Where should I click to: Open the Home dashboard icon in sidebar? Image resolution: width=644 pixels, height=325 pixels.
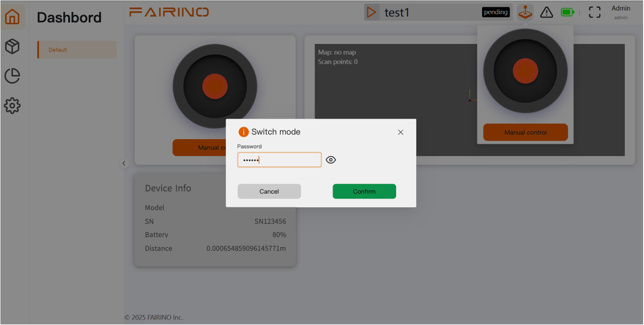[x=12, y=17]
